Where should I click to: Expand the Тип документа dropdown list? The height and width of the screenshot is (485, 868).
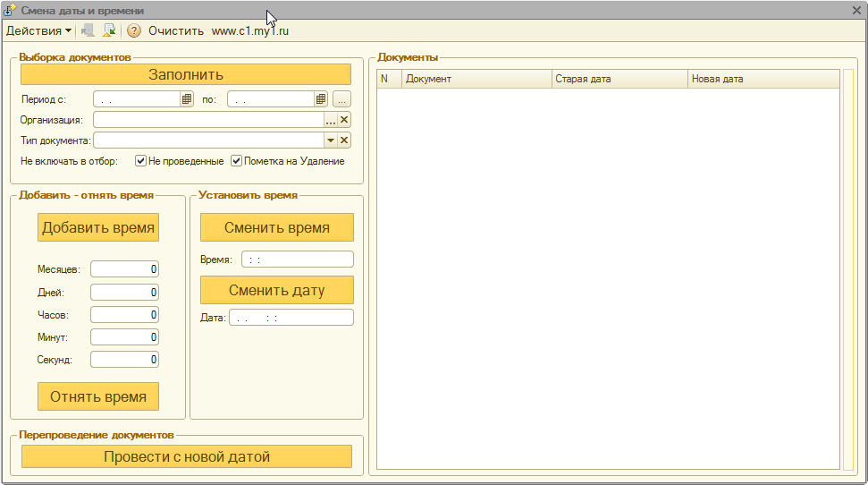(330, 140)
